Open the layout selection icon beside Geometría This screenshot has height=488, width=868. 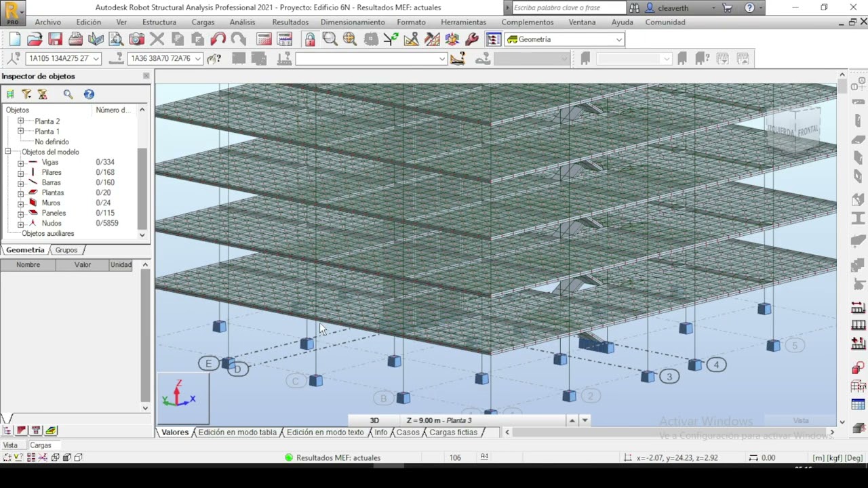493,39
